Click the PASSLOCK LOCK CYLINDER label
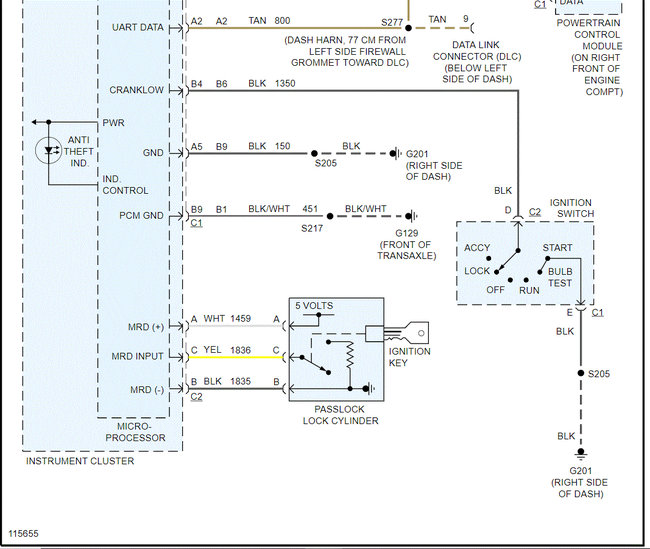650x549 pixels. coord(340,415)
